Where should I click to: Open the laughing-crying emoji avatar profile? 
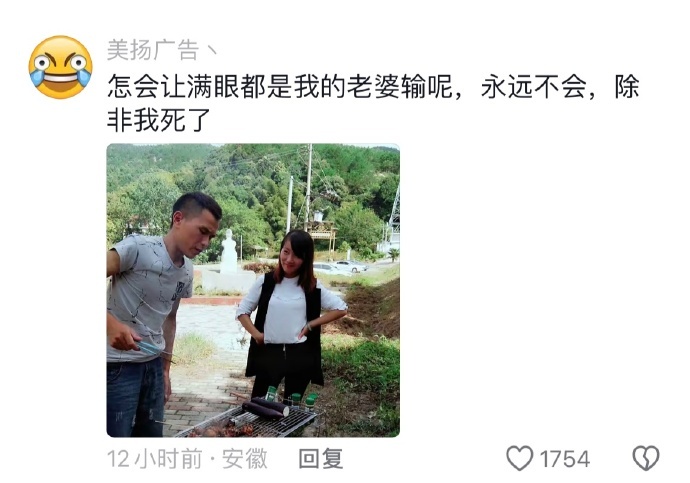[60, 67]
